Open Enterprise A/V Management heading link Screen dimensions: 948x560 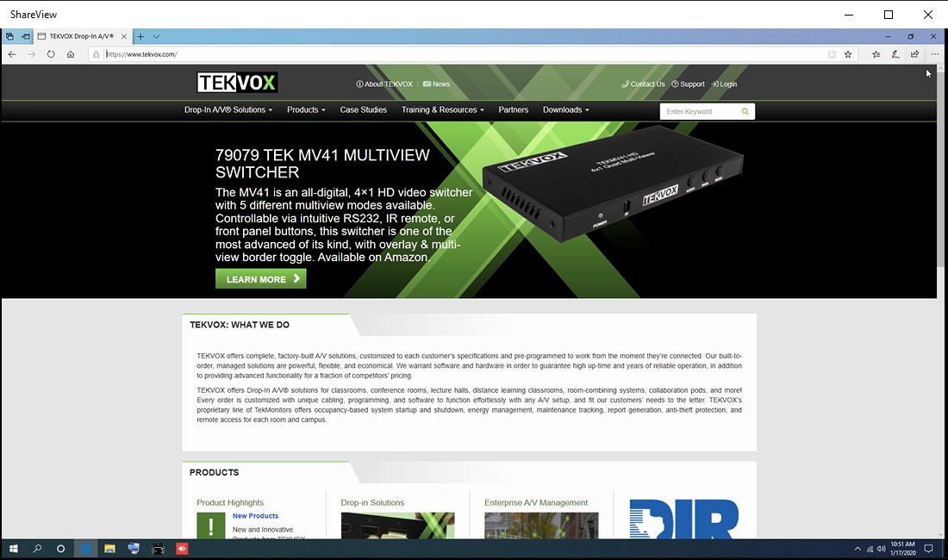click(x=536, y=502)
